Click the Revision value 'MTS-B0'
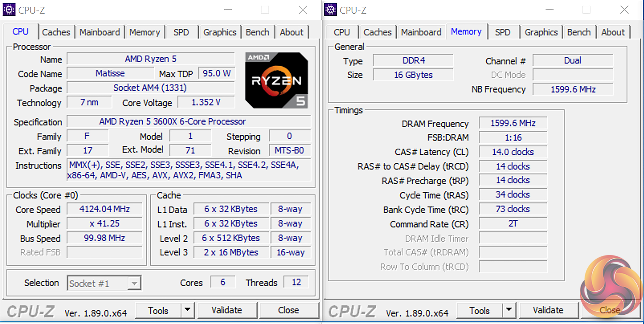Image resolution: width=644 pixels, height=324 pixels. [290, 150]
